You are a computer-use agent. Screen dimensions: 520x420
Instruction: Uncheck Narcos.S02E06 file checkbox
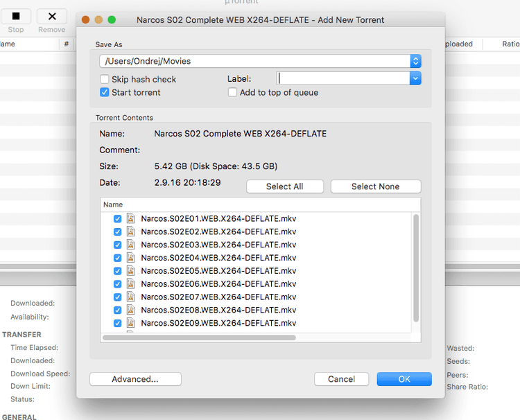coord(117,284)
